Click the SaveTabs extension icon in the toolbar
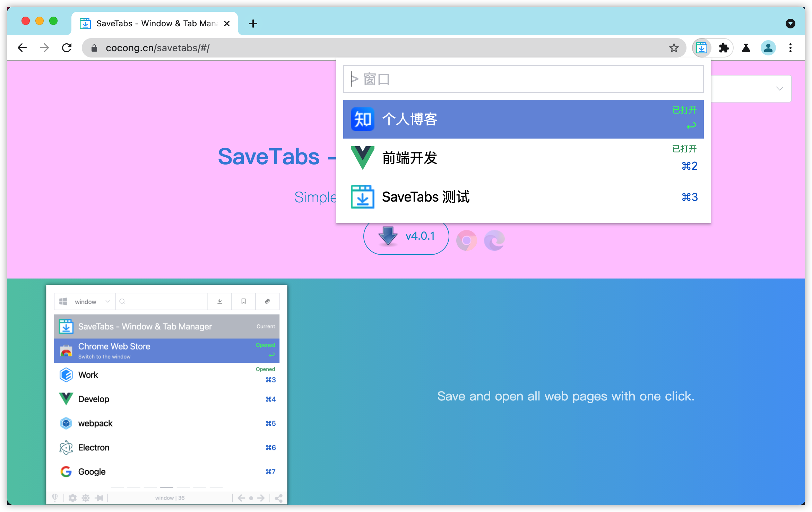This screenshot has height=512, width=812. pos(701,48)
